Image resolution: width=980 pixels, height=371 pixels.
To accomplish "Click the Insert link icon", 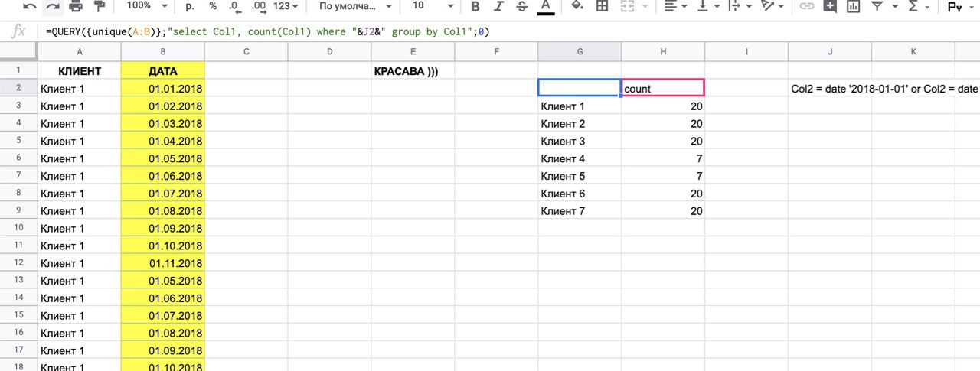I will click(807, 6).
